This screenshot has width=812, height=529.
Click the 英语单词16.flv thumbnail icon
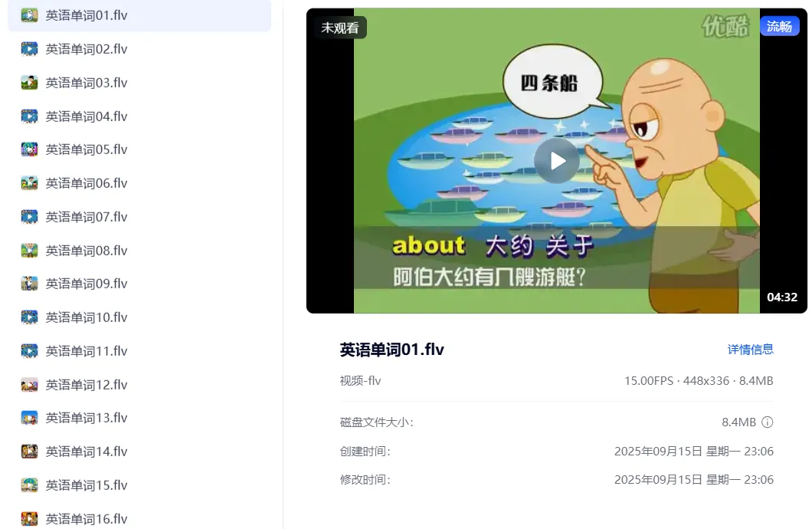click(x=30, y=518)
